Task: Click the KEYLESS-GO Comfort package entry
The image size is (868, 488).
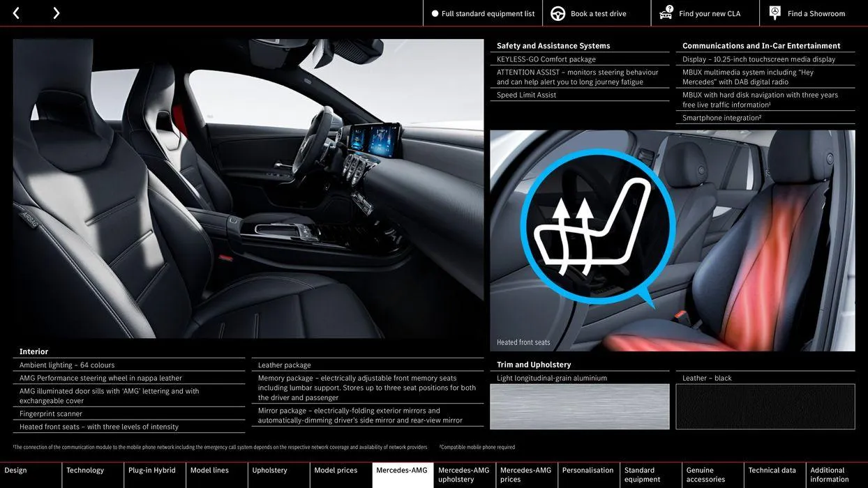Action: [546, 59]
